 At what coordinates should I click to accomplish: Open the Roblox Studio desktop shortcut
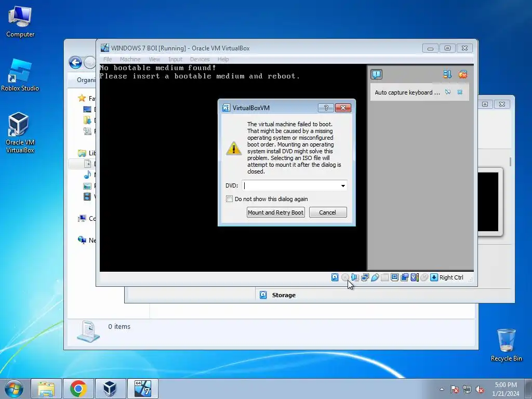20,75
